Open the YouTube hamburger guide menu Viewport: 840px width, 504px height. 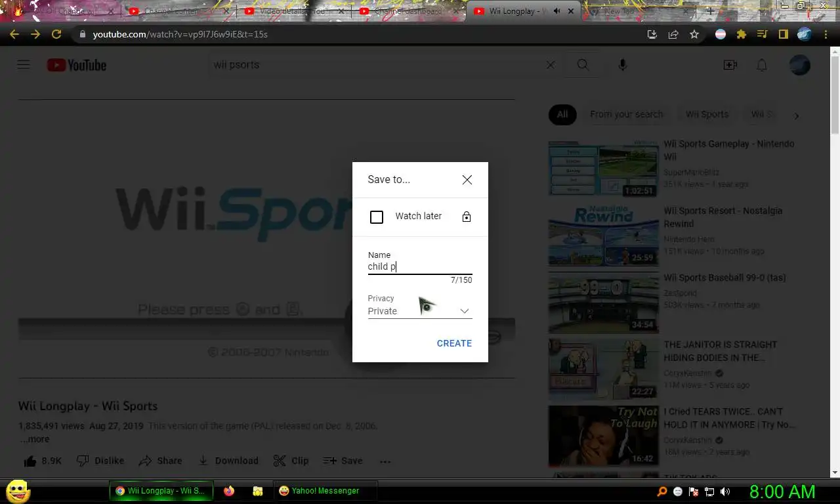coord(24,64)
